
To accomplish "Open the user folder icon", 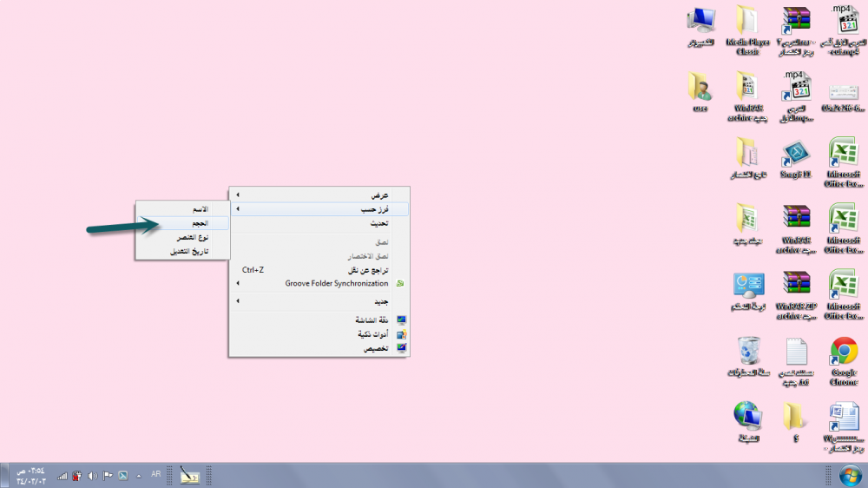I will (x=700, y=90).
